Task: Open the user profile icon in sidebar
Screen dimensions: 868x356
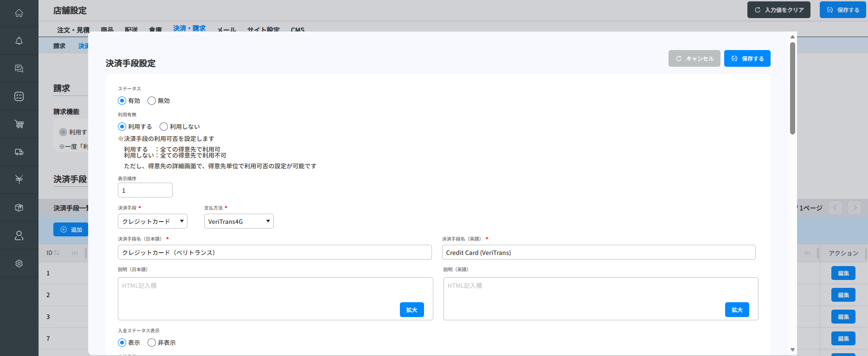Action: click(x=19, y=235)
